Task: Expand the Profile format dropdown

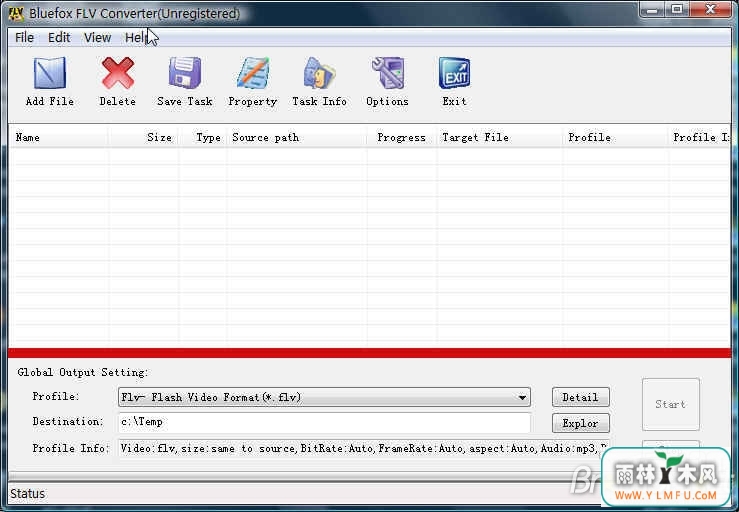Action: pos(522,397)
